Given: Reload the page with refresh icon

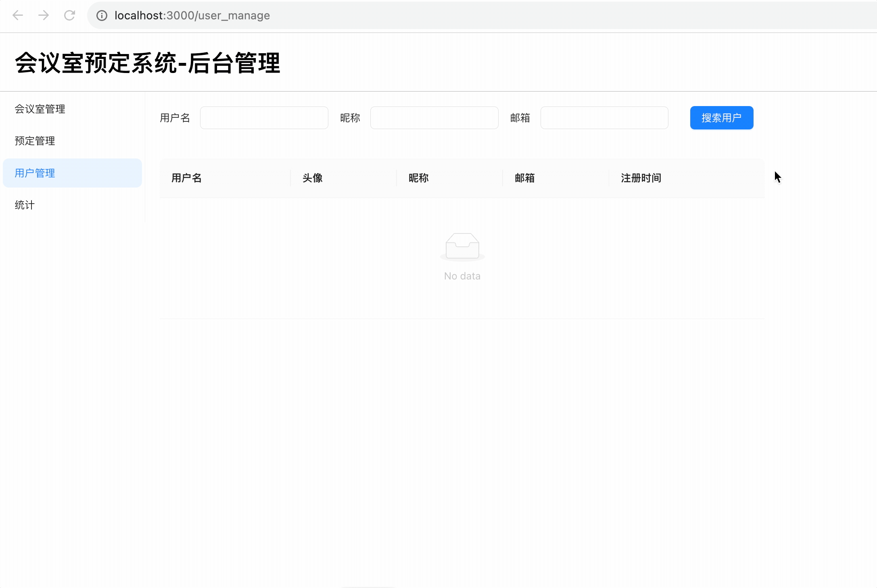Looking at the screenshot, I should [69, 15].
